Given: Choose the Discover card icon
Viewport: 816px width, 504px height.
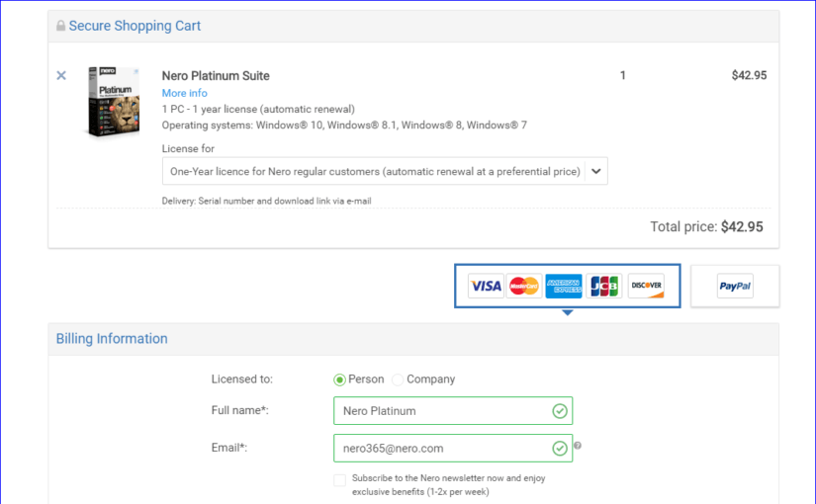Looking at the screenshot, I should pos(645,286).
